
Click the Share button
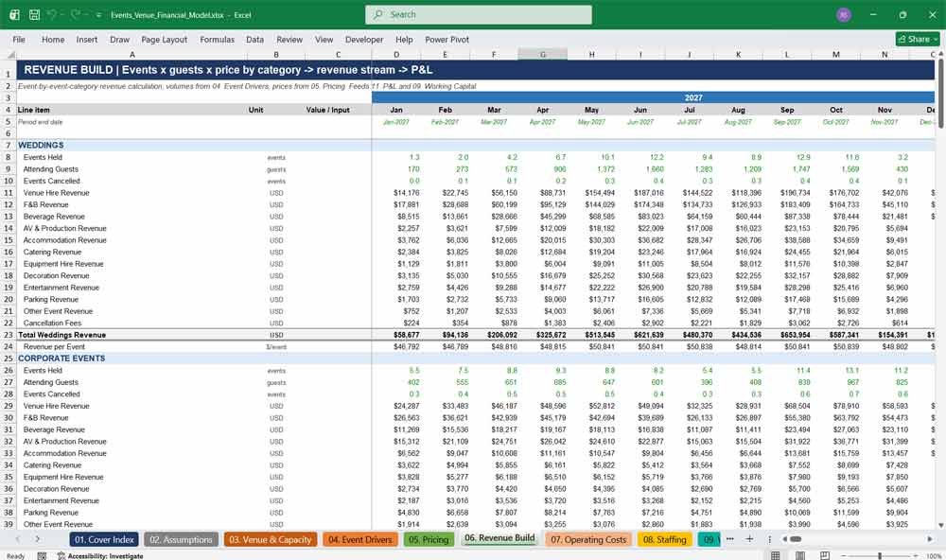tap(918, 39)
